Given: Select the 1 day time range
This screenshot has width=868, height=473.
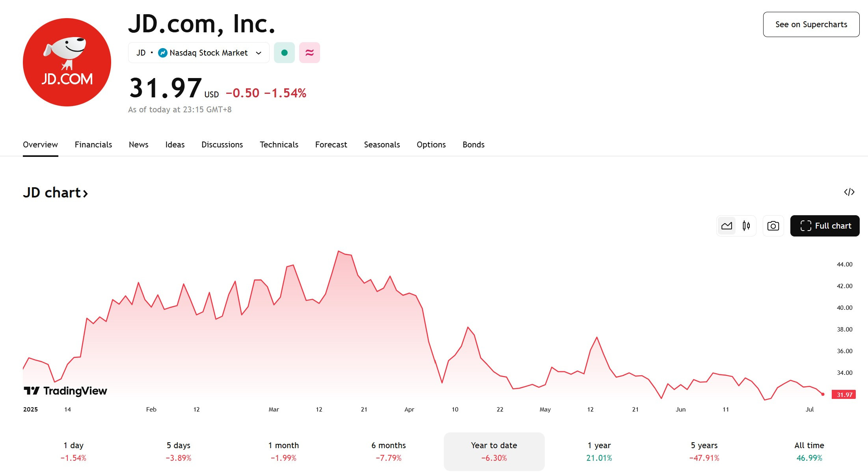Looking at the screenshot, I should click(73, 452).
